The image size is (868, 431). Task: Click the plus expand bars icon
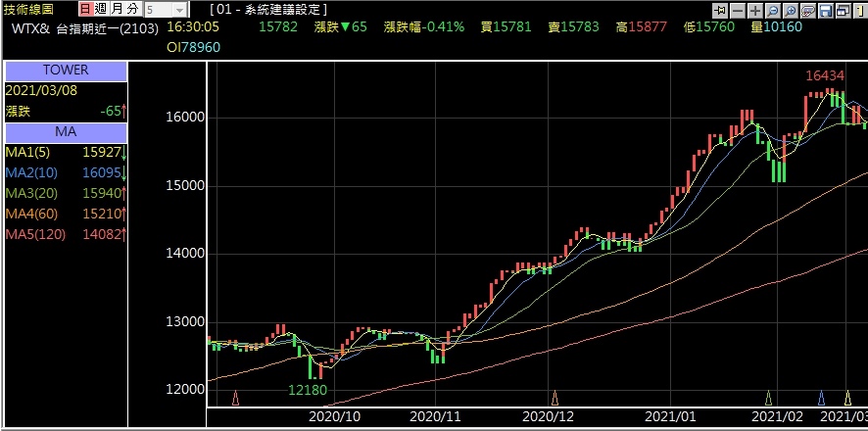(755, 11)
